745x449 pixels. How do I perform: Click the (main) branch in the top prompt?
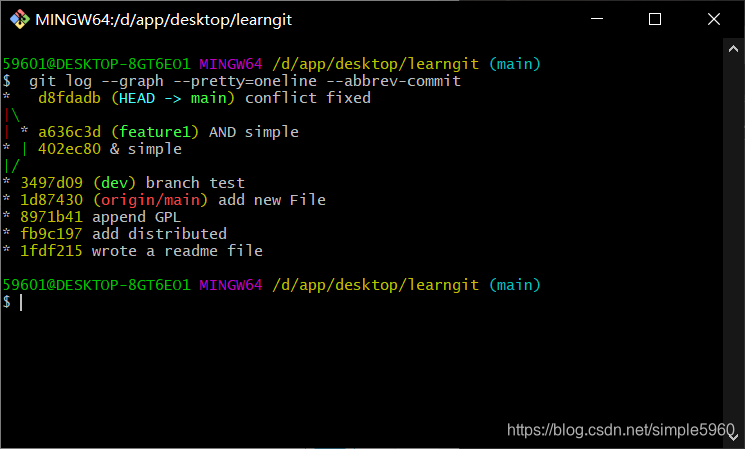coord(515,64)
